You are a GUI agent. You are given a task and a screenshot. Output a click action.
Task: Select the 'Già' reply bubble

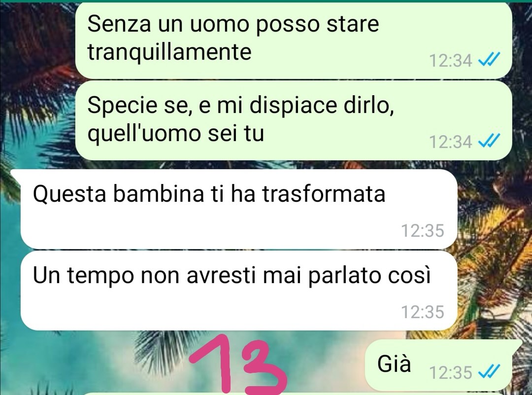[x=439, y=364]
